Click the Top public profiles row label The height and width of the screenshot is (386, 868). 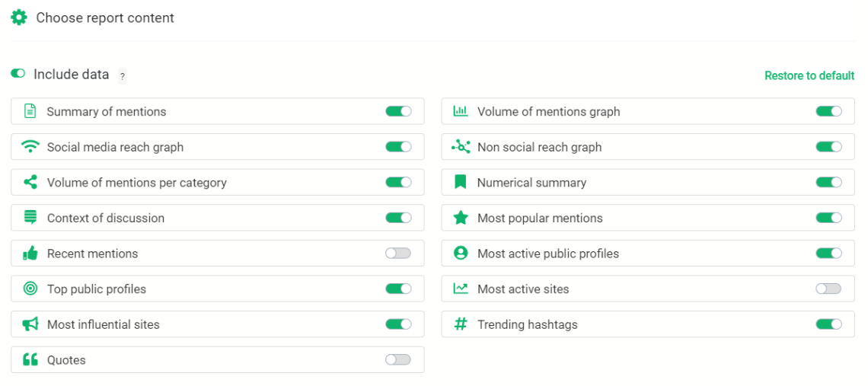(97, 289)
